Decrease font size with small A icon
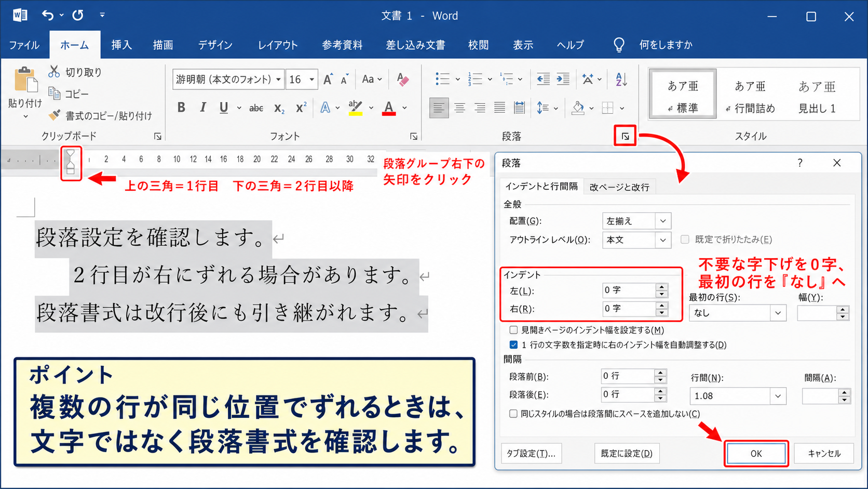The image size is (868, 489). pyautogui.click(x=345, y=80)
